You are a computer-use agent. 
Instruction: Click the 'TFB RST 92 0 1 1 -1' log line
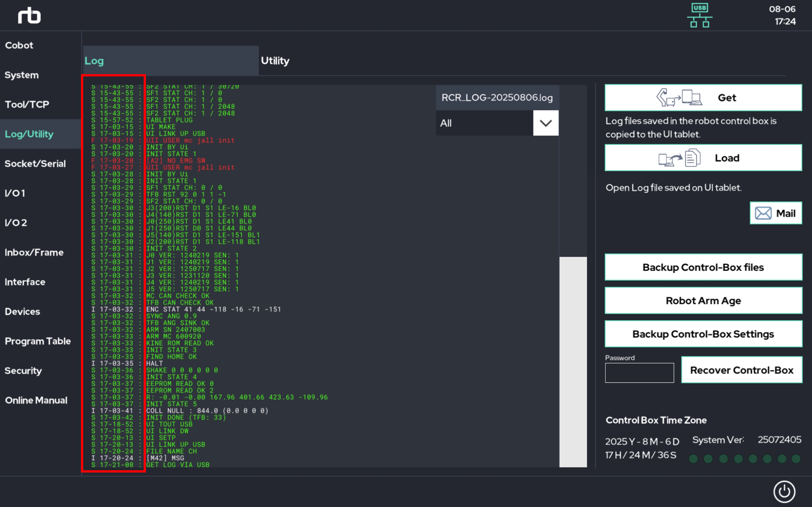(x=159, y=194)
